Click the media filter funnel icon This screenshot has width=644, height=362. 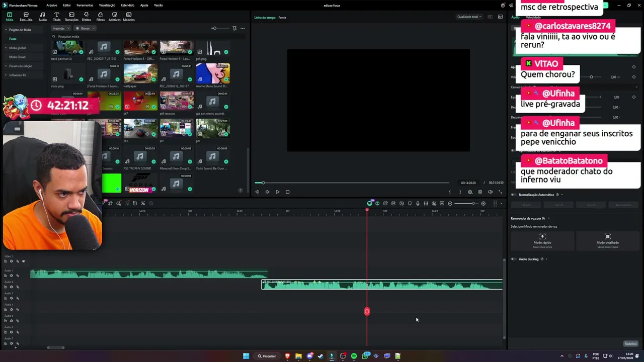click(x=234, y=28)
